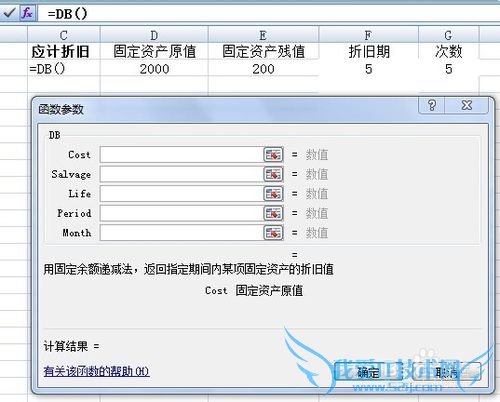
Task: Click the range selector icon for Month
Action: (x=273, y=233)
